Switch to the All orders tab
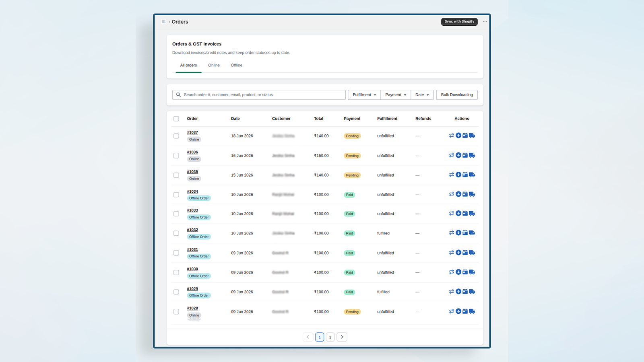 click(x=188, y=65)
